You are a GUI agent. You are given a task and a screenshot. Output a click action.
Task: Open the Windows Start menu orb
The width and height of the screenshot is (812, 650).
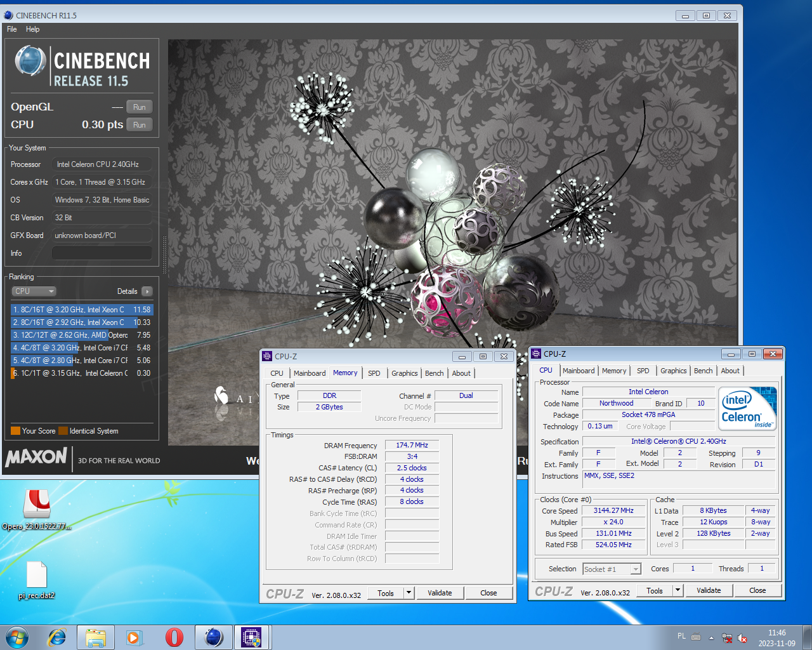click(18, 637)
